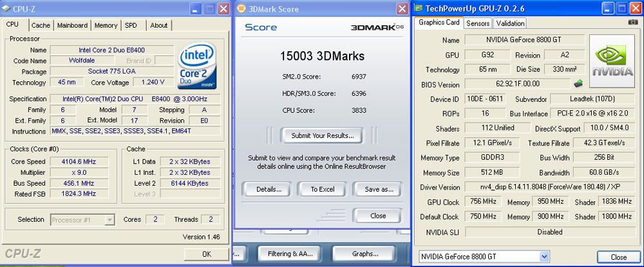Click GPU-Z screenshot camera icon
Image resolution: width=644 pixels, height=267 pixels.
(x=633, y=22)
